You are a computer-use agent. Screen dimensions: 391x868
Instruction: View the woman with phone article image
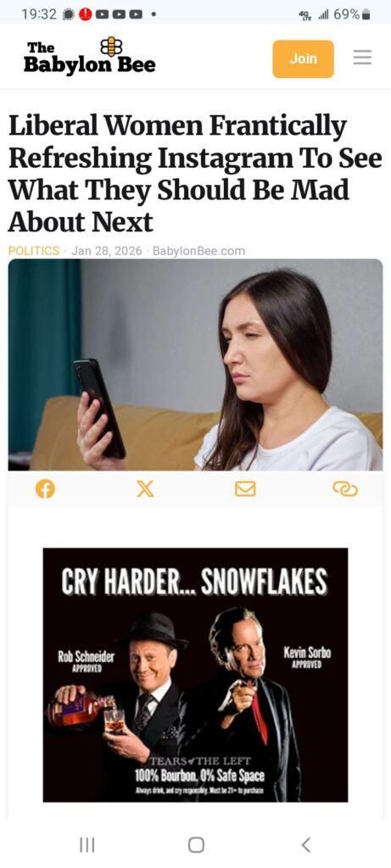195,364
